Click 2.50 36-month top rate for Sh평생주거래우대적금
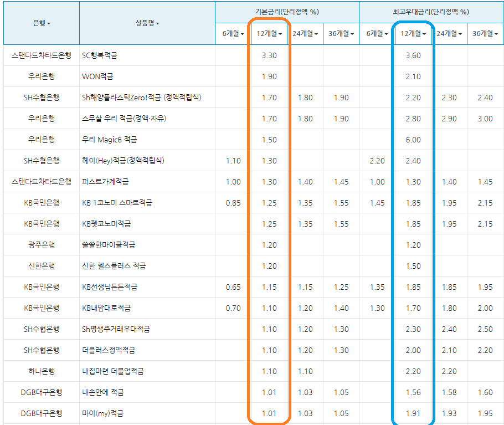This screenshot has width=504, height=425. pyautogui.click(x=485, y=329)
